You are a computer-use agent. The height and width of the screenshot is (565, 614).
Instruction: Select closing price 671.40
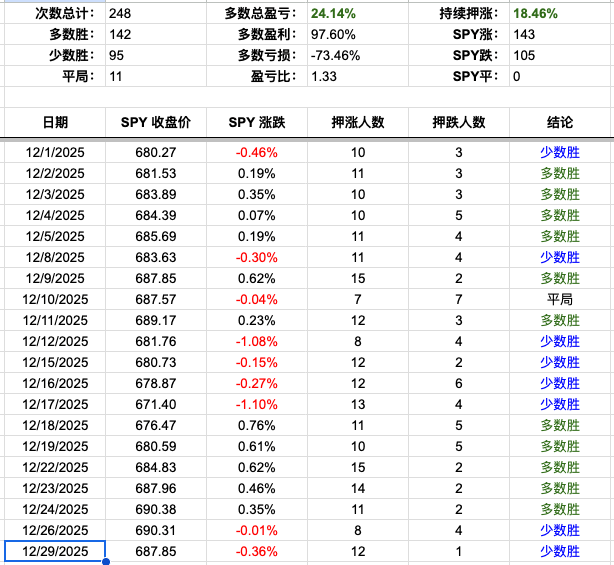click(156, 404)
